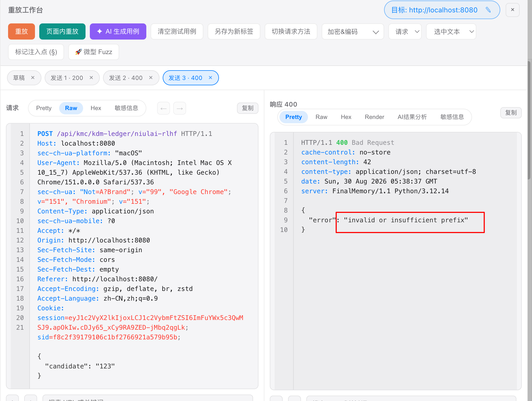Click the pencil edit icon beside target URL
This screenshot has width=532, height=401.
point(488,10)
